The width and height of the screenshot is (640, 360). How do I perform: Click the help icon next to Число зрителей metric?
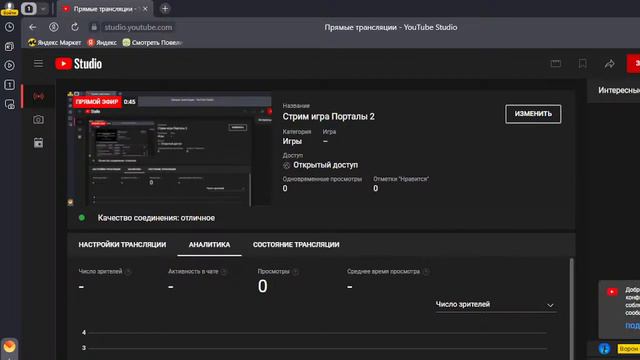[128, 272]
